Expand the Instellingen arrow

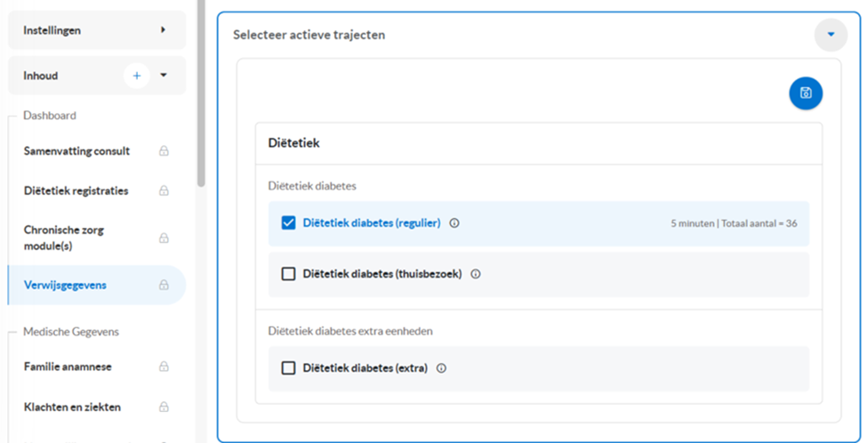163,30
